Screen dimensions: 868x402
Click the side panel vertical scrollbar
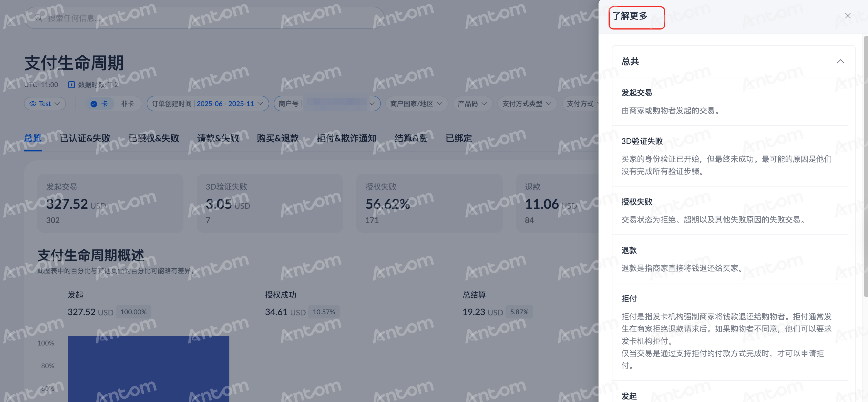pyautogui.click(x=866, y=166)
